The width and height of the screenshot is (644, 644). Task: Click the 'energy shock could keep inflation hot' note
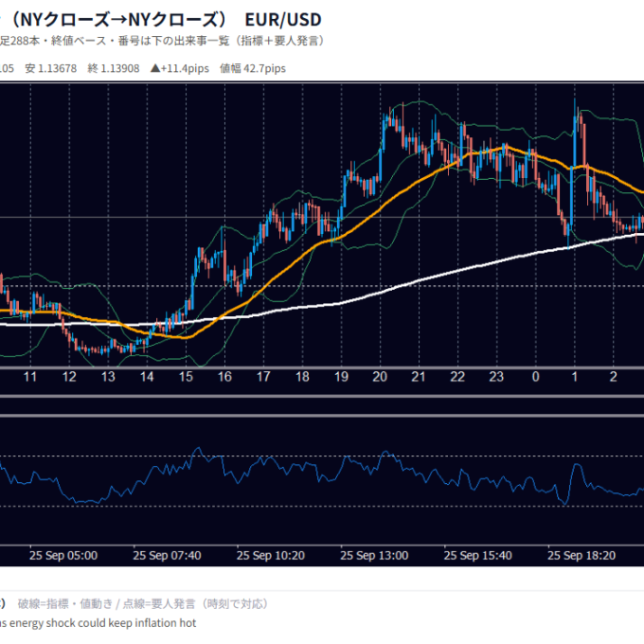tap(102, 623)
